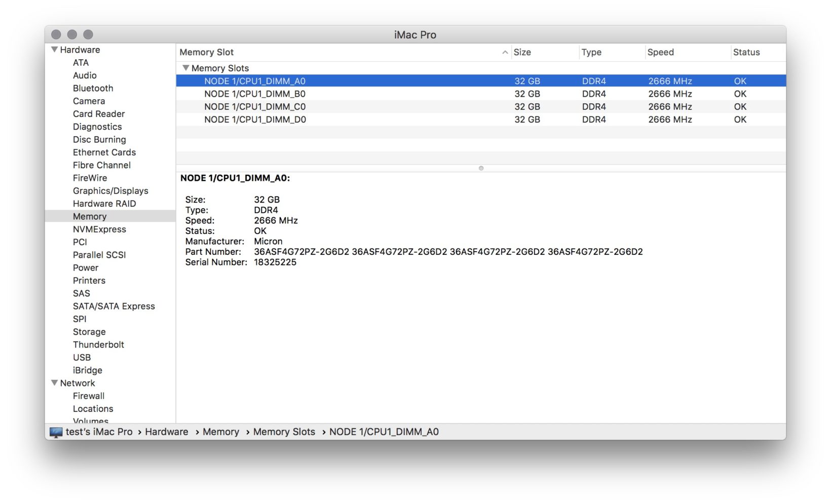
Task: Collapse the Hardware section in sidebar
Action: [x=54, y=50]
